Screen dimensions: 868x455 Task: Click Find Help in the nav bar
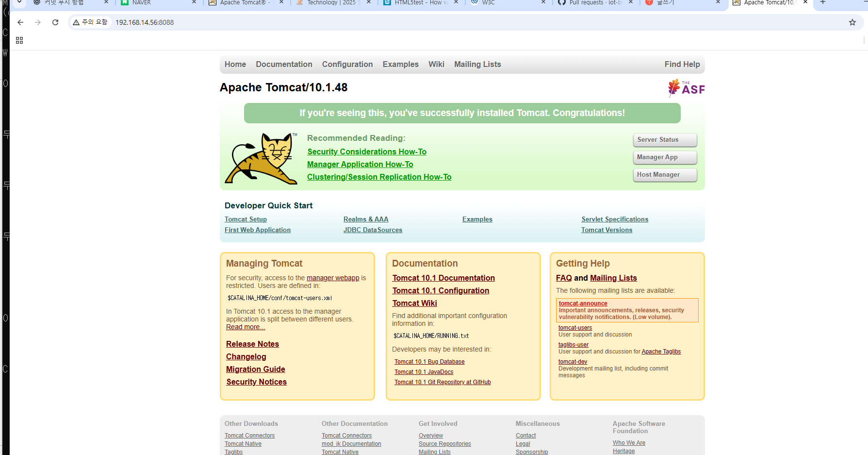(682, 64)
